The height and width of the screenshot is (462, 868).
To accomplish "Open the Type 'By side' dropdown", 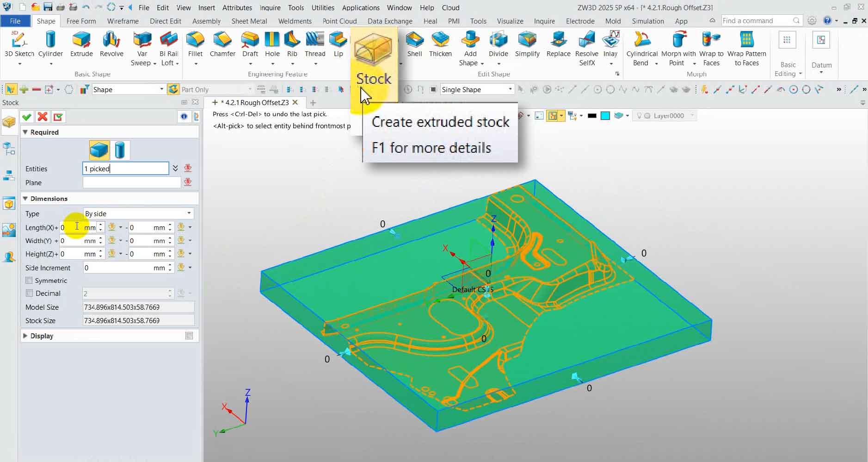I will 138,213.
